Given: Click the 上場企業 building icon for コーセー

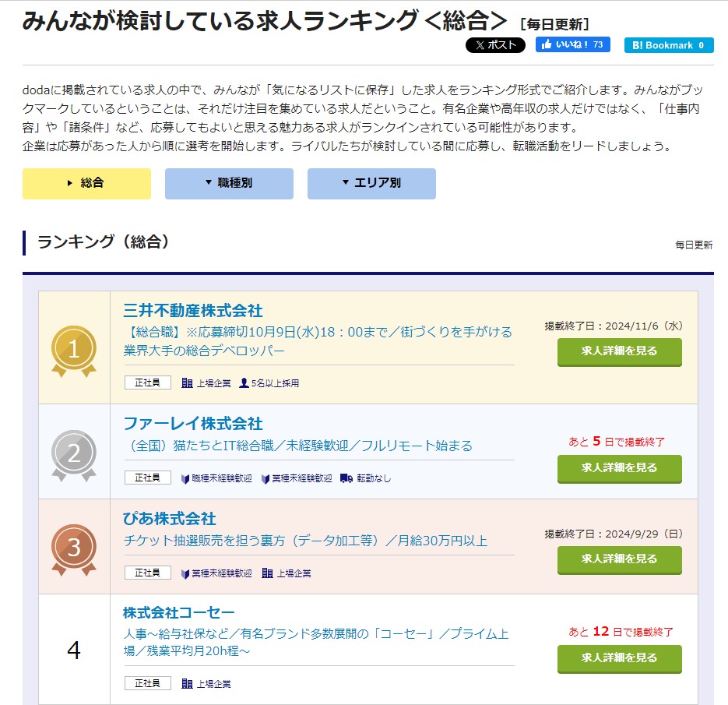Looking at the screenshot, I should (x=187, y=684).
